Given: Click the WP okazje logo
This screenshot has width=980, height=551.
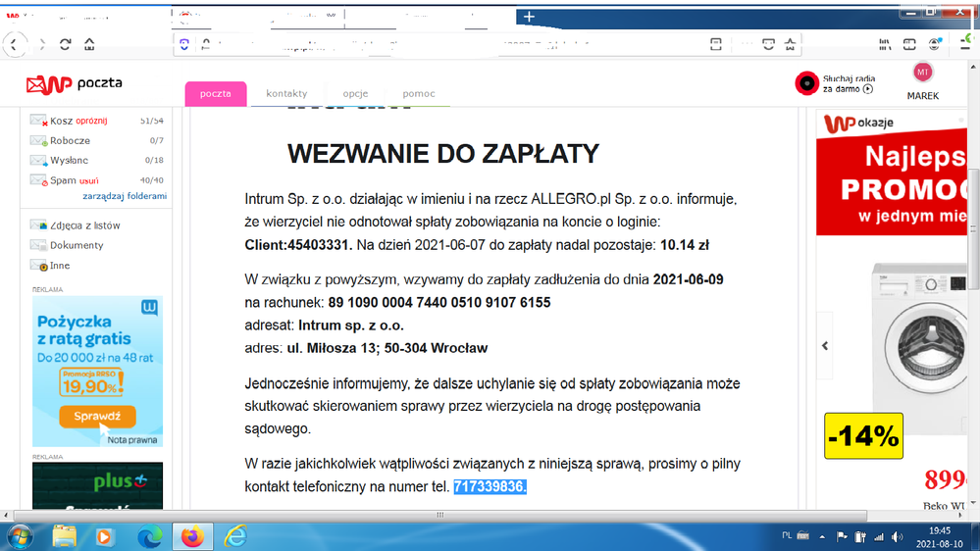Looking at the screenshot, I should pyautogui.click(x=858, y=124).
